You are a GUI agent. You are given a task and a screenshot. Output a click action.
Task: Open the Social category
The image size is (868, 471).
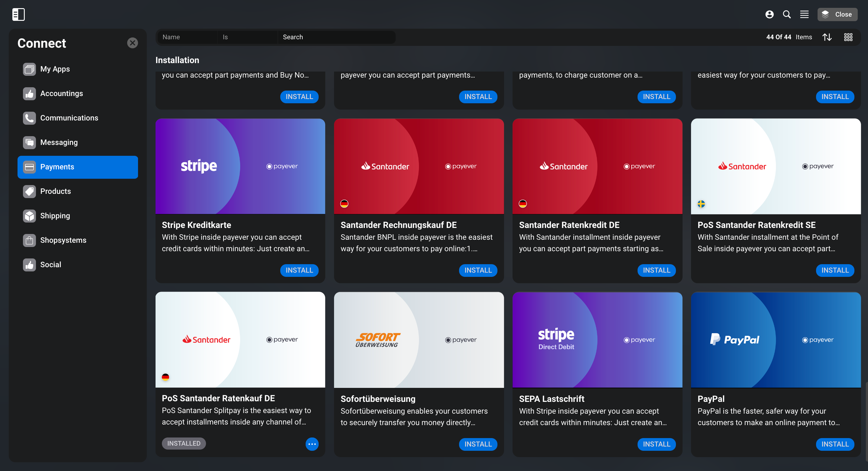click(x=78, y=265)
